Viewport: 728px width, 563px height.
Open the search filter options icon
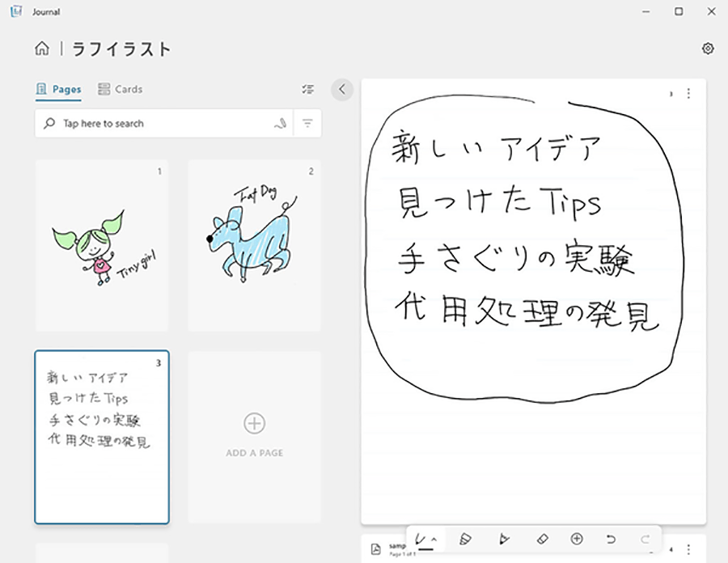coord(307,124)
